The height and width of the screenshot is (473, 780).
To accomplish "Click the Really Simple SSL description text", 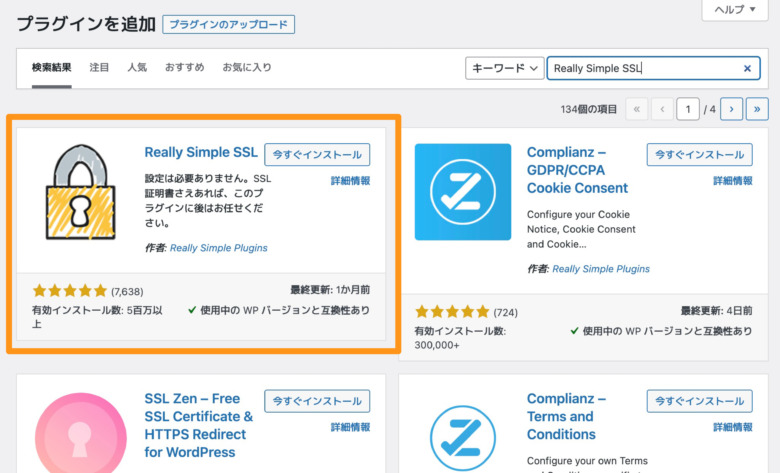I will pyautogui.click(x=208, y=200).
